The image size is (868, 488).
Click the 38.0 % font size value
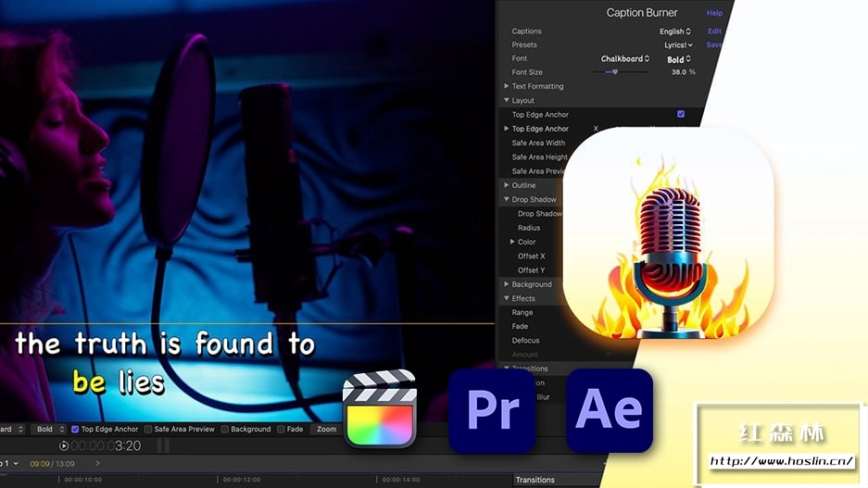(683, 72)
